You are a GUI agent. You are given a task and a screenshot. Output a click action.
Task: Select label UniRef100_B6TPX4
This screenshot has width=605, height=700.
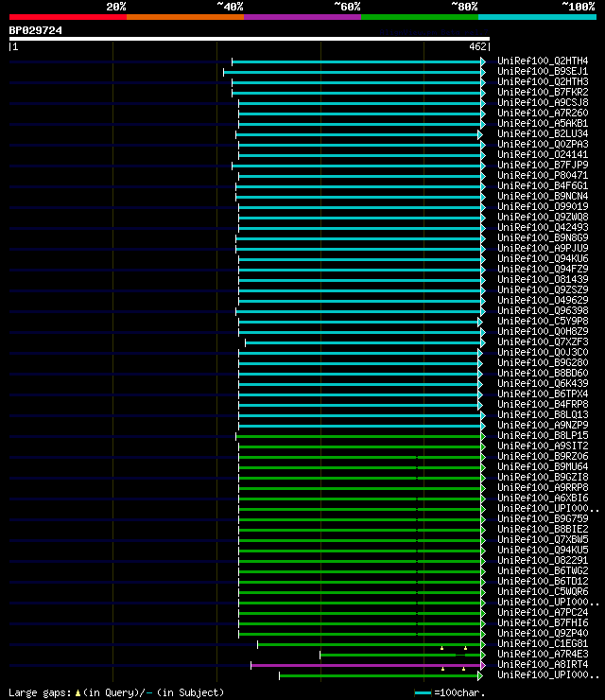tap(543, 394)
